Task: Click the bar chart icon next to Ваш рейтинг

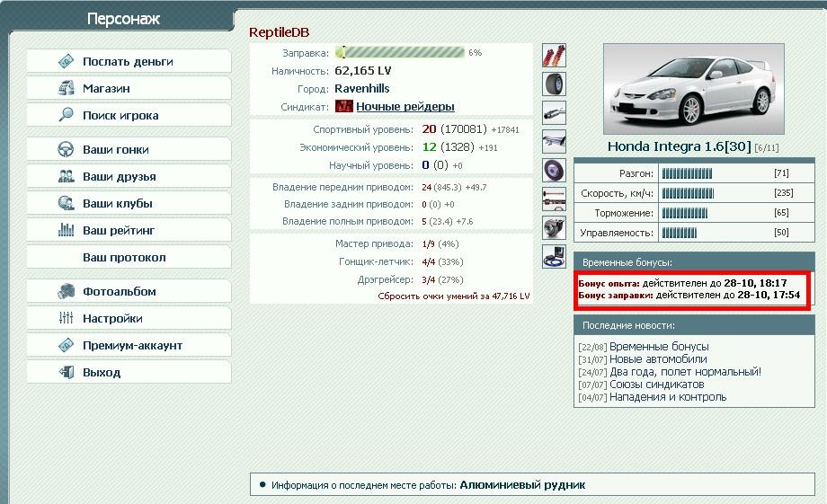Action: [66, 230]
